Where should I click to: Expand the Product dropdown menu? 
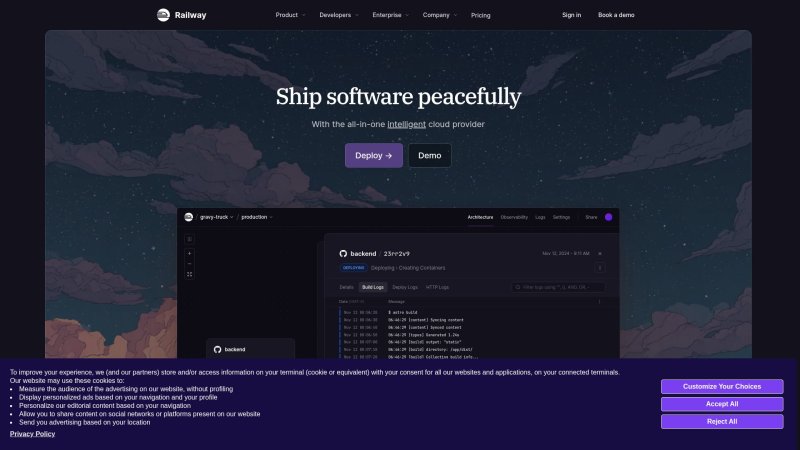click(290, 15)
